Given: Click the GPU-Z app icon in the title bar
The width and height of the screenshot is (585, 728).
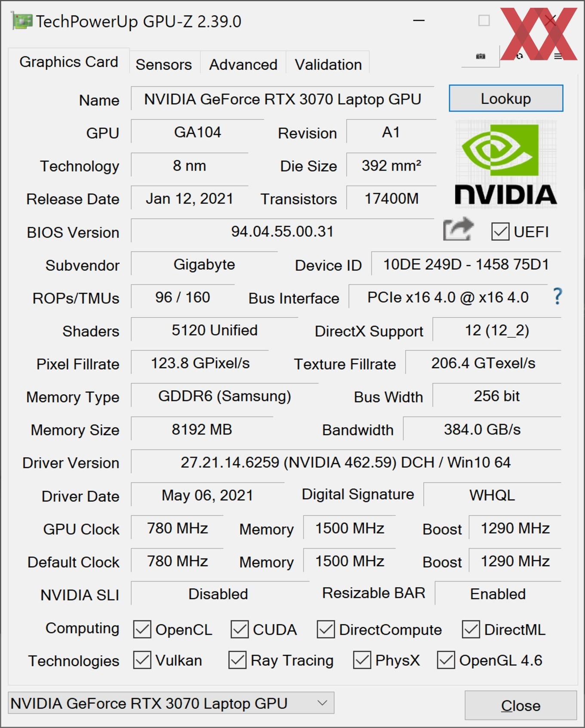Looking at the screenshot, I should pos(22,22).
